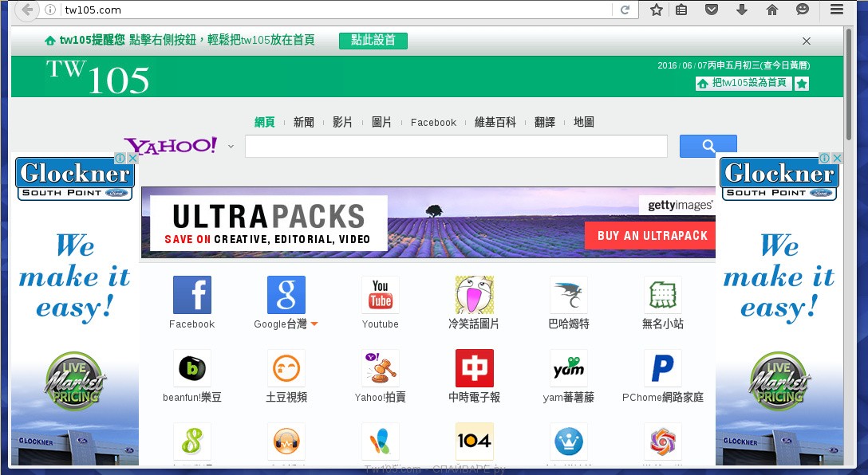Viewport: 868px width, 475px height.
Task: Close the tw105 homepage reminder bar
Action: pyautogui.click(x=807, y=41)
